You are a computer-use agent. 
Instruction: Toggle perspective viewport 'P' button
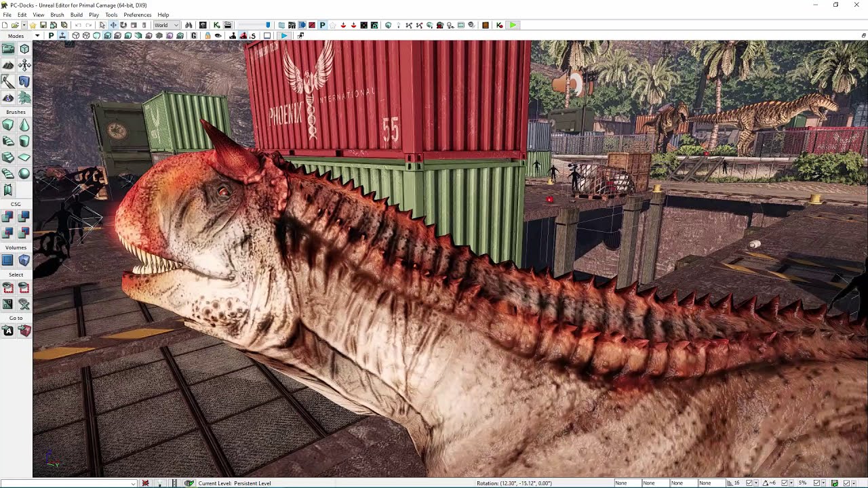tap(51, 35)
